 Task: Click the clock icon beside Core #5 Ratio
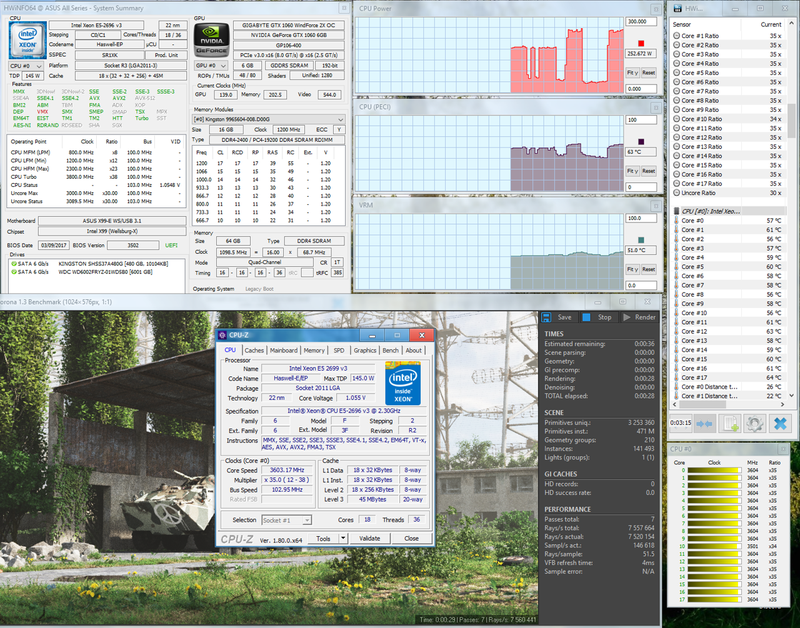677,73
